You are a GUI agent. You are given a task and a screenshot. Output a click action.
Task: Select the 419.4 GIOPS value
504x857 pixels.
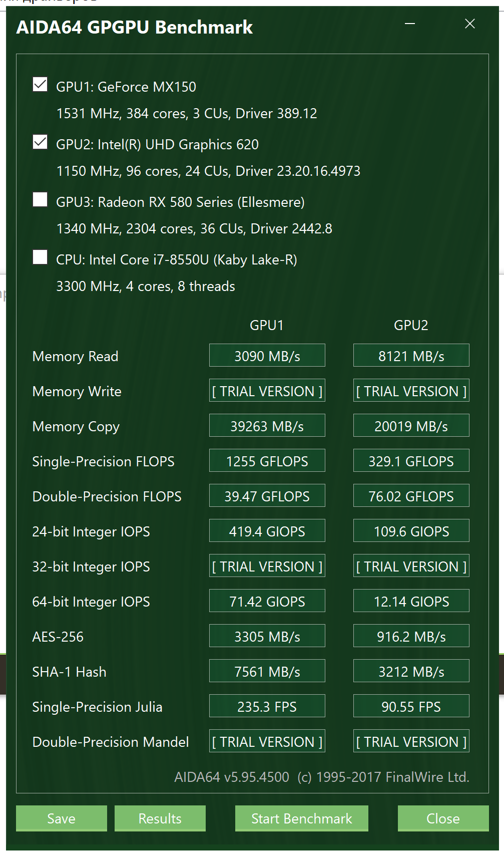pyautogui.click(x=267, y=531)
